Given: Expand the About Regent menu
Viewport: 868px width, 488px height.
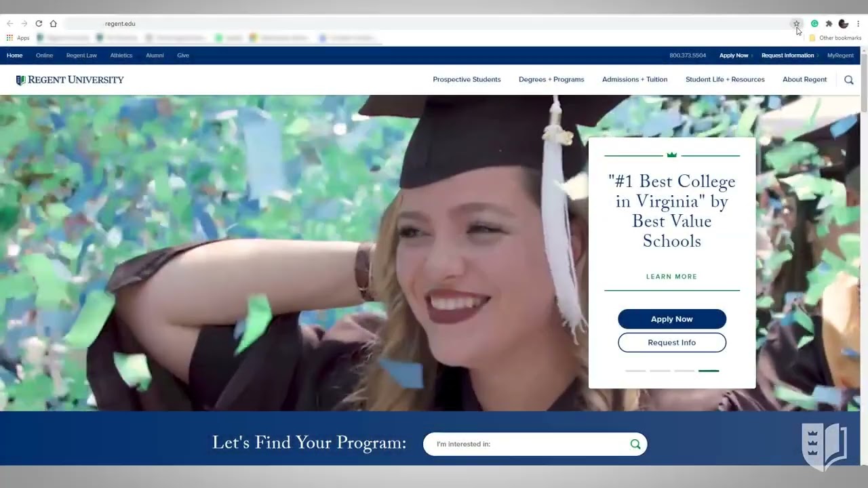Looking at the screenshot, I should coord(804,80).
